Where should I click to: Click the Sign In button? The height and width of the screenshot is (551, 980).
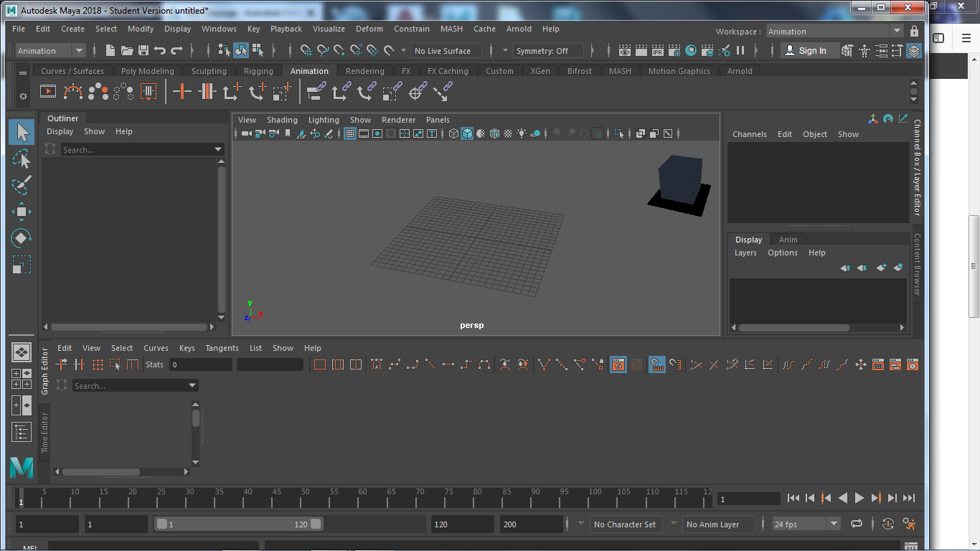tap(805, 51)
